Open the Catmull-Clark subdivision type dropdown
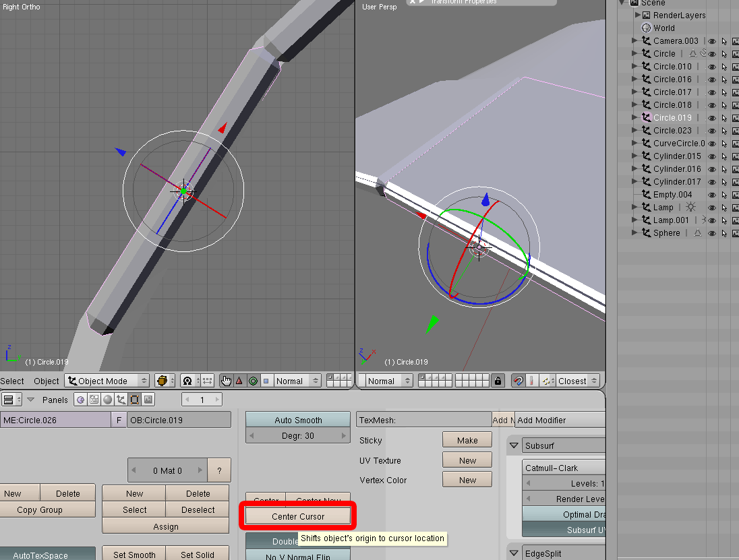The height and width of the screenshot is (560, 739). (x=564, y=468)
